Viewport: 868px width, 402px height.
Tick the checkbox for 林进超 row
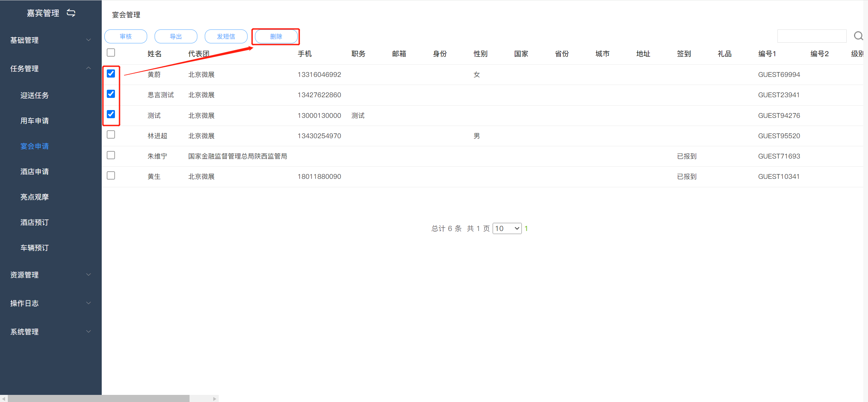click(111, 134)
